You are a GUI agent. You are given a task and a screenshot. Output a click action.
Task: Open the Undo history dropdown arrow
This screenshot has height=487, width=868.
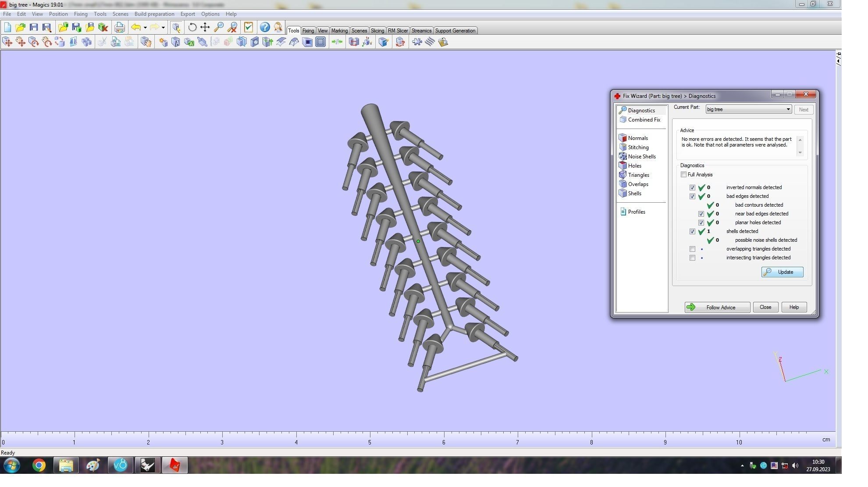[x=145, y=27]
